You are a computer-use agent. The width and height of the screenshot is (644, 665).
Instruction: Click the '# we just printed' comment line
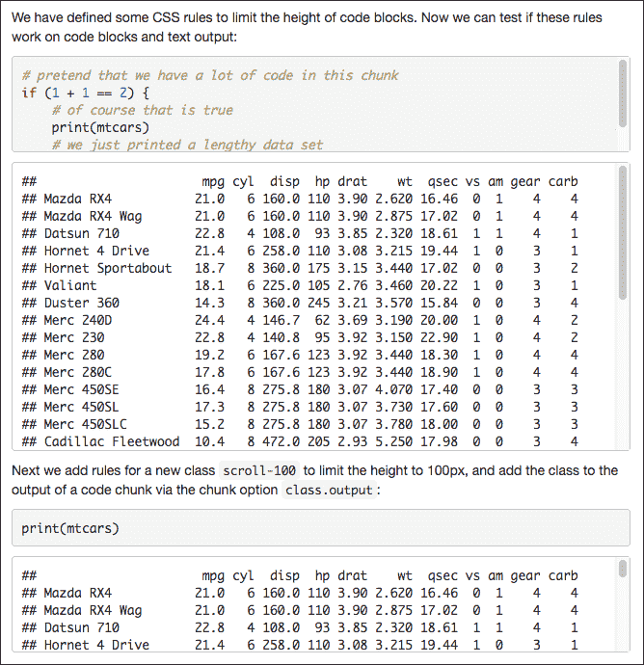click(188, 145)
